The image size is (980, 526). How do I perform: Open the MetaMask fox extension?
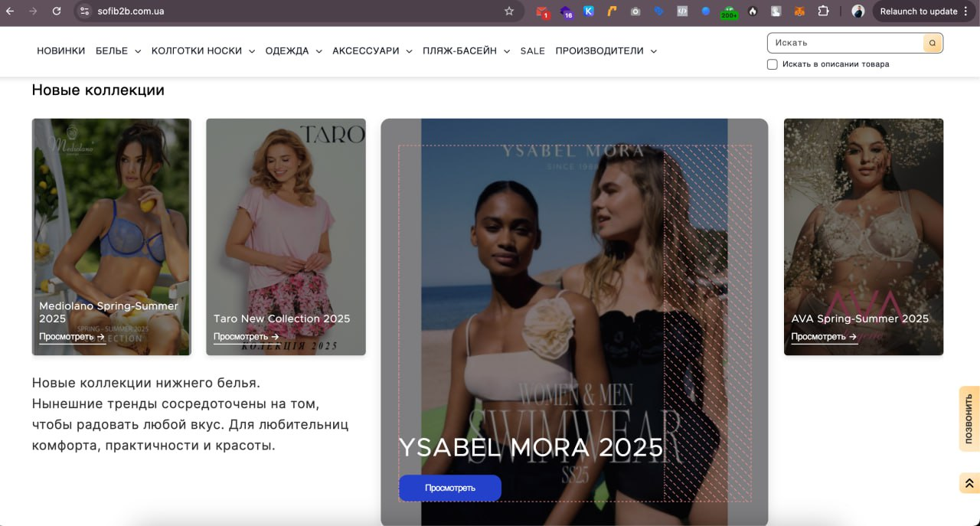click(799, 11)
